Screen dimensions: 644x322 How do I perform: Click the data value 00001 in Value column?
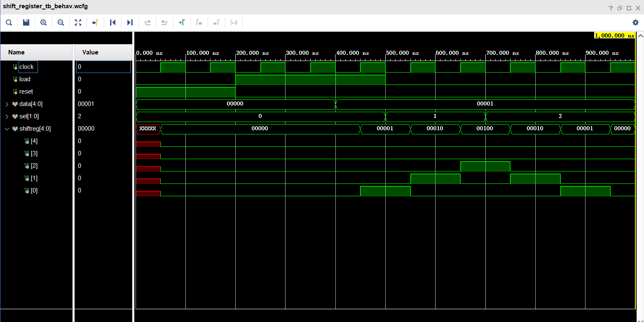point(86,104)
